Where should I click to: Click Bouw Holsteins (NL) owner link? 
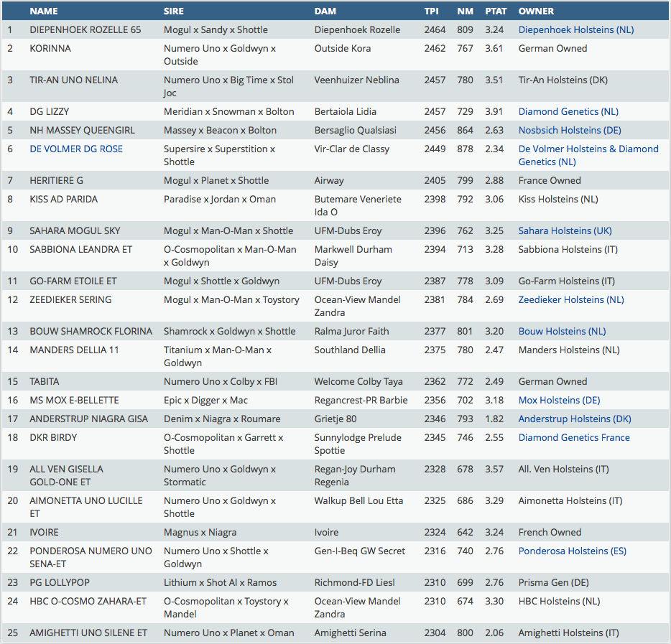click(x=562, y=332)
